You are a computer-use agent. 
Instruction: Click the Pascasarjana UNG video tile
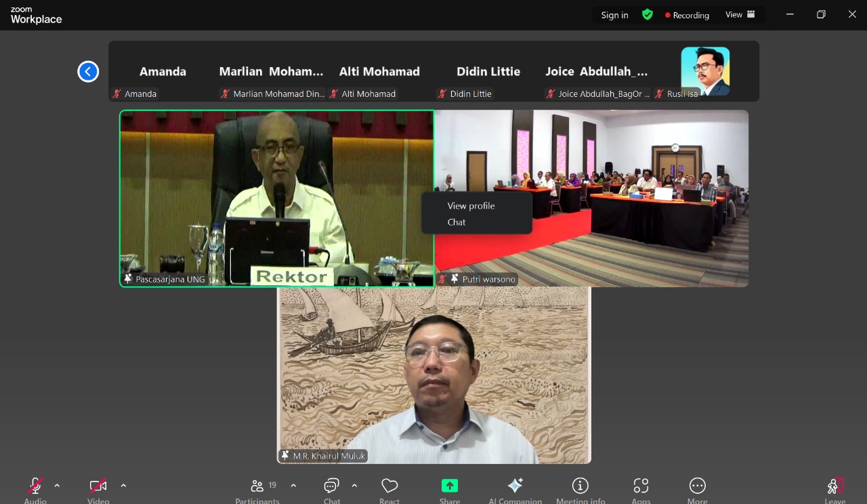(x=277, y=198)
